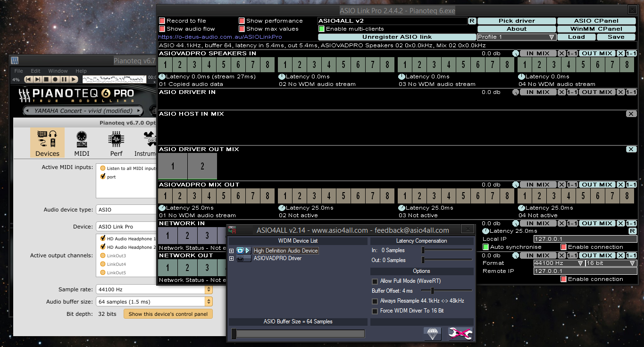The image size is (644, 347).
Task: Click the R button beside ASIO4ALL v2 field
Action: click(x=471, y=21)
